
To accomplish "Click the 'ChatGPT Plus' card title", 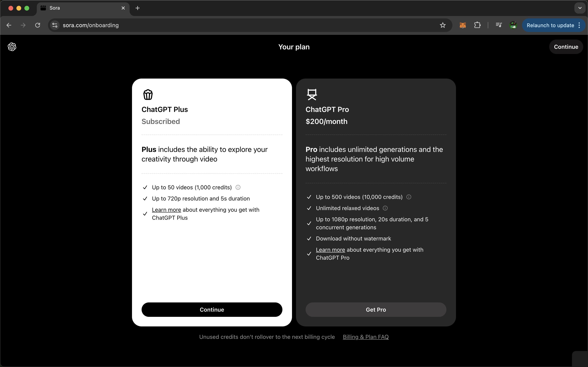I will 165,110.
